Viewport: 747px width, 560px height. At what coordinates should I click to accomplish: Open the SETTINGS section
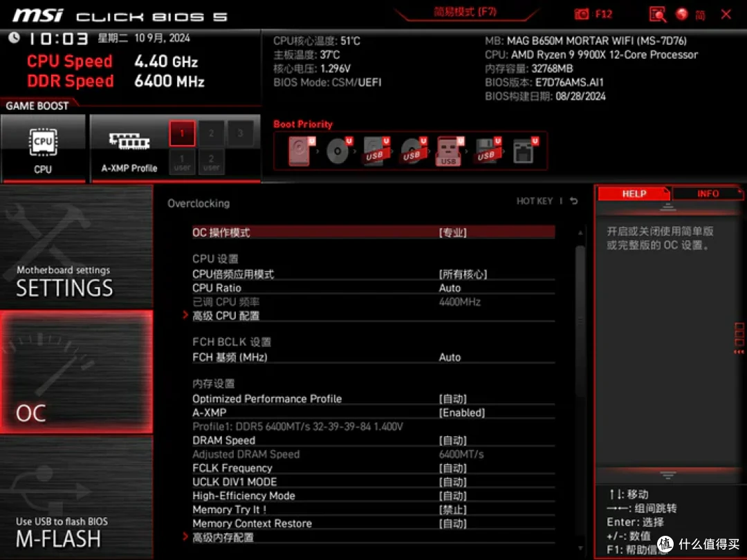tap(76, 247)
